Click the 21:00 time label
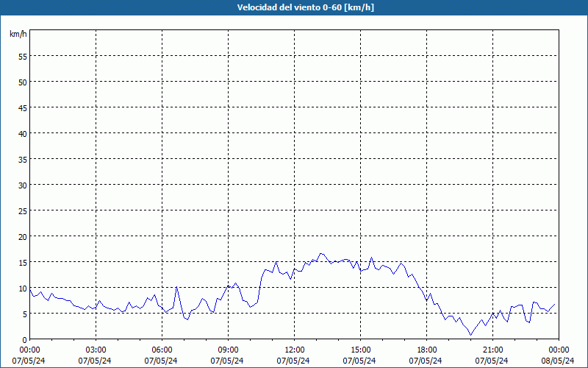Viewport: 588px width, 368px height. [492, 350]
